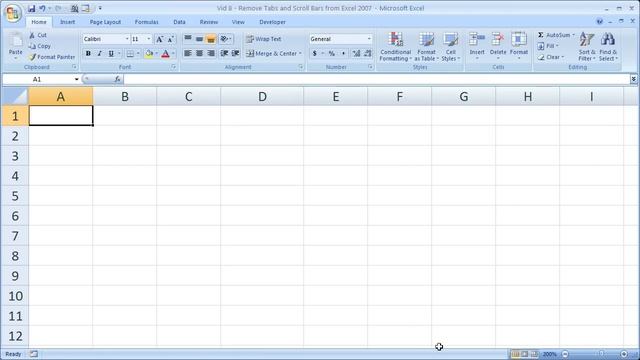
Task: Decrease font size
Action: coord(171,39)
